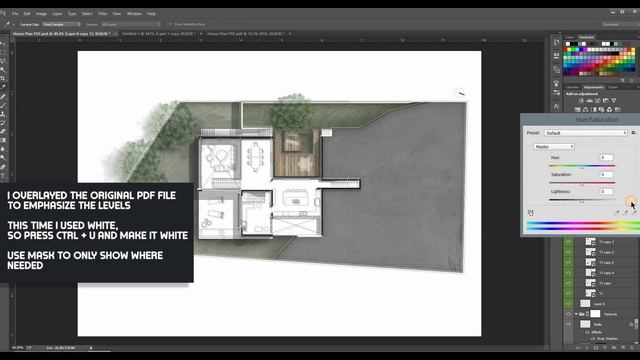Hide the T1 copy layer
Image resolution: width=640 pixels, height=360 pixels.
click(568, 283)
